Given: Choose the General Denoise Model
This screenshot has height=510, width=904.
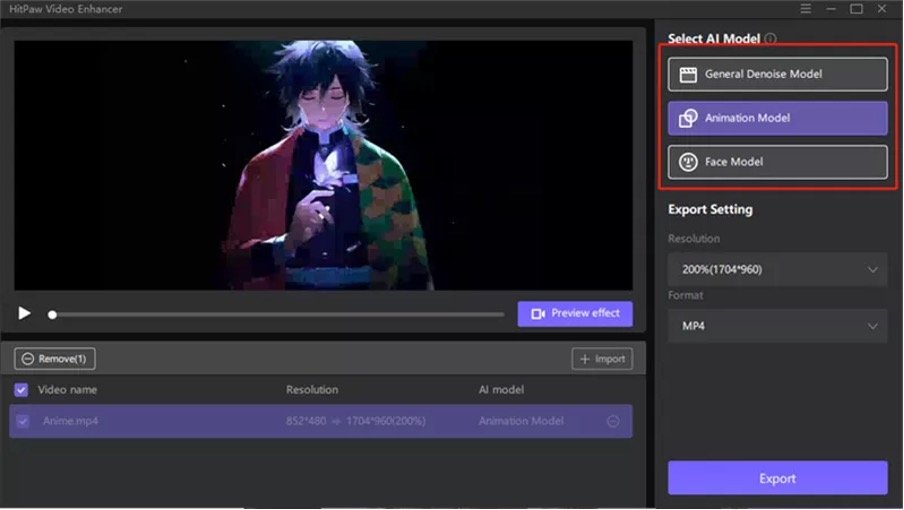Looking at the screenshot, I should 777,74.
